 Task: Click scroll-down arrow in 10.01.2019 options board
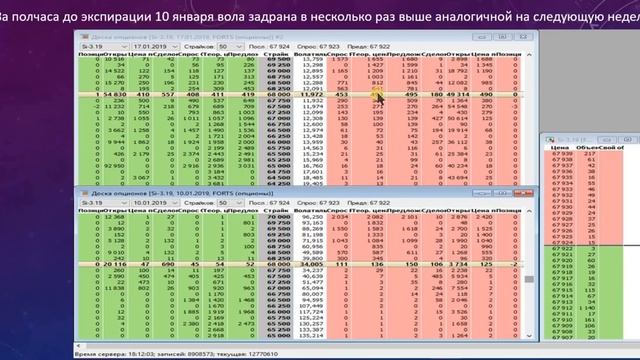529,336
